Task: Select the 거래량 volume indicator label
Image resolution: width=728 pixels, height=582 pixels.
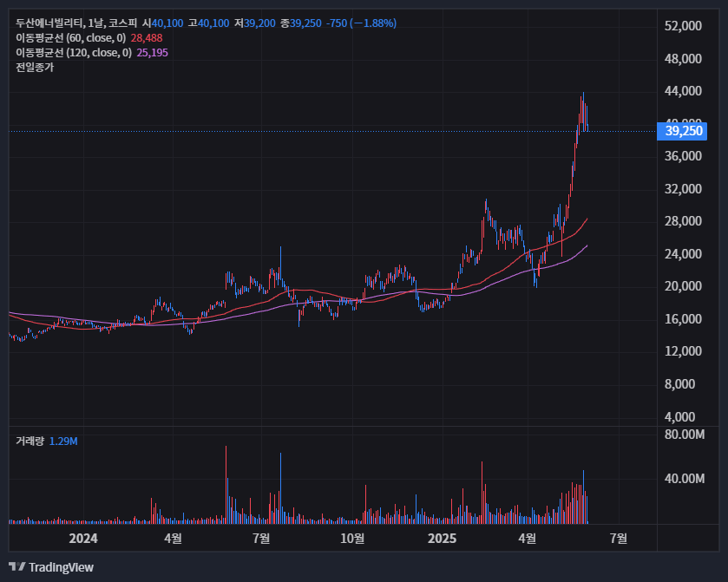Action: click(x=30, y=441)
